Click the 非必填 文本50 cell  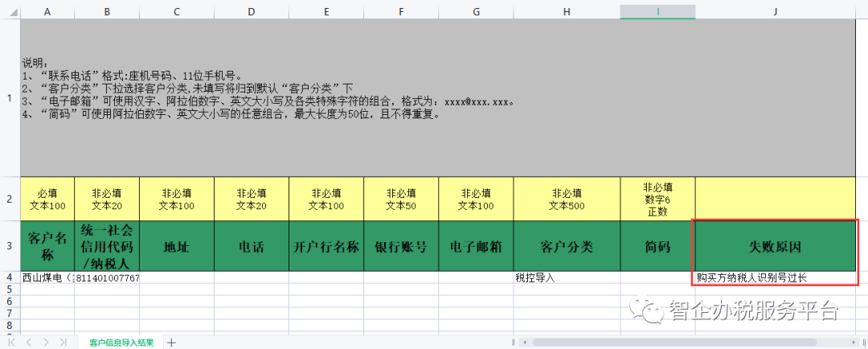tap(401, 199)
